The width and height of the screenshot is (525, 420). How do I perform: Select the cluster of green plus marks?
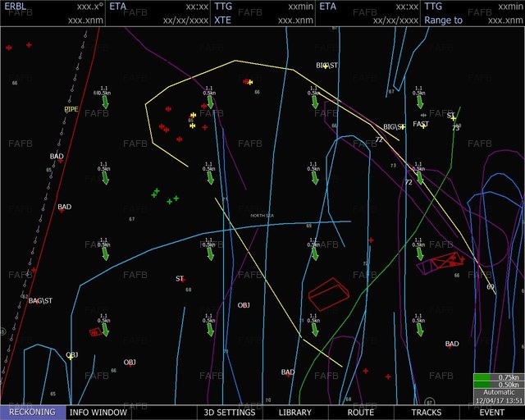pos(164,196)
